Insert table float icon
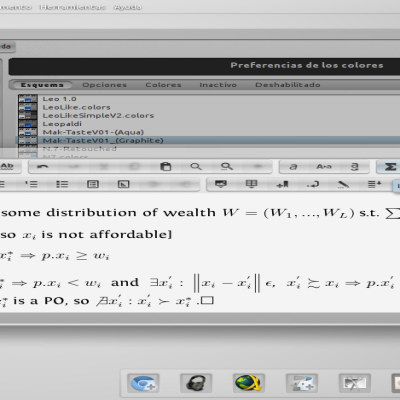400x400 pixels. (x=251, y=184)
